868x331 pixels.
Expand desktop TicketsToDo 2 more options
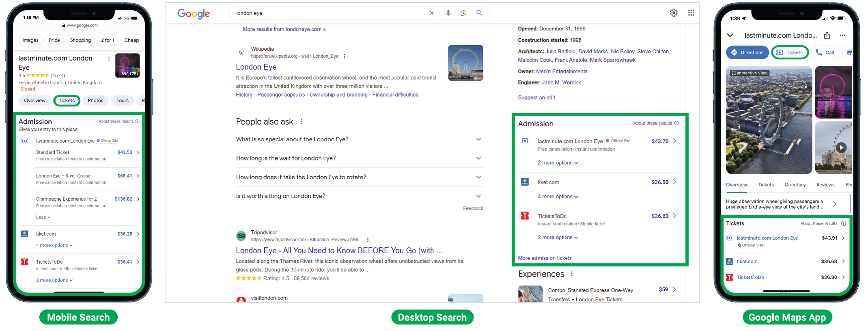[x=558, y=238]
